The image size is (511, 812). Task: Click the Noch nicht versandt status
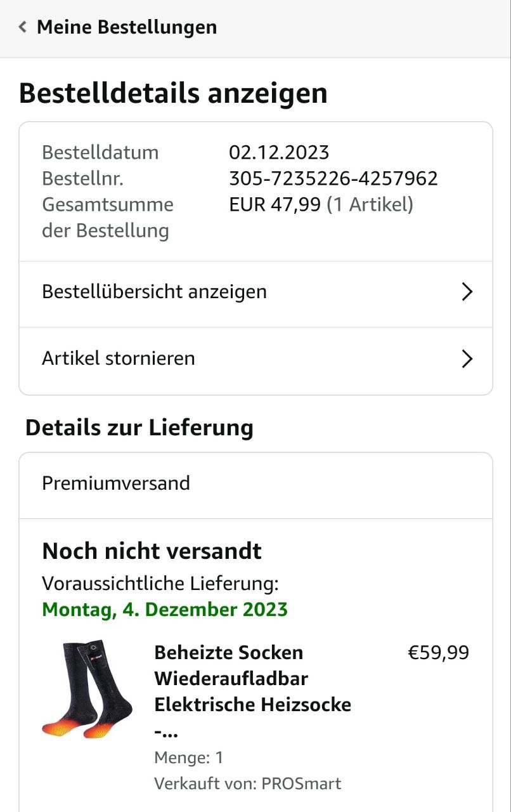tap(152, 551)
